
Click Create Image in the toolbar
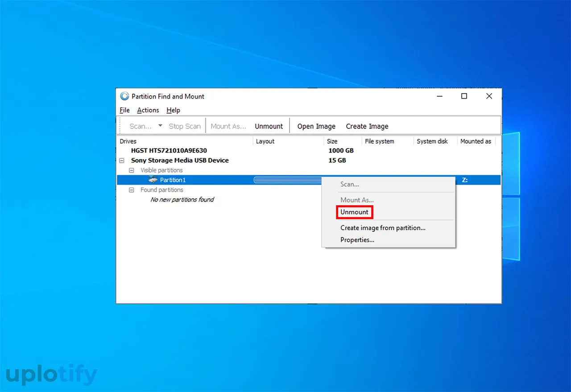[367, 126]
